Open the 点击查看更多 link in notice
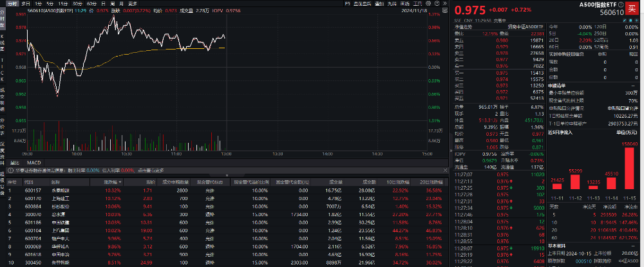This screenshot has height=267, width=644. pyautogui.click(x=150, y=170)
